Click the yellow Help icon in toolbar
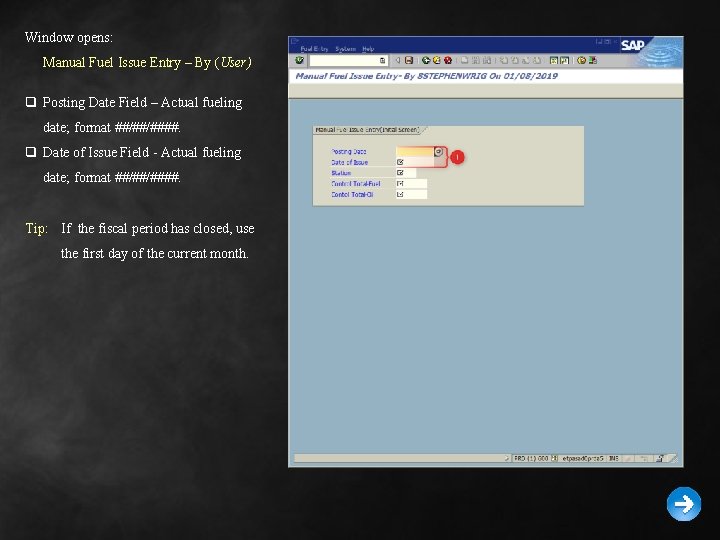The width and height of the screenshot is (720, 540). pos(581,60)
